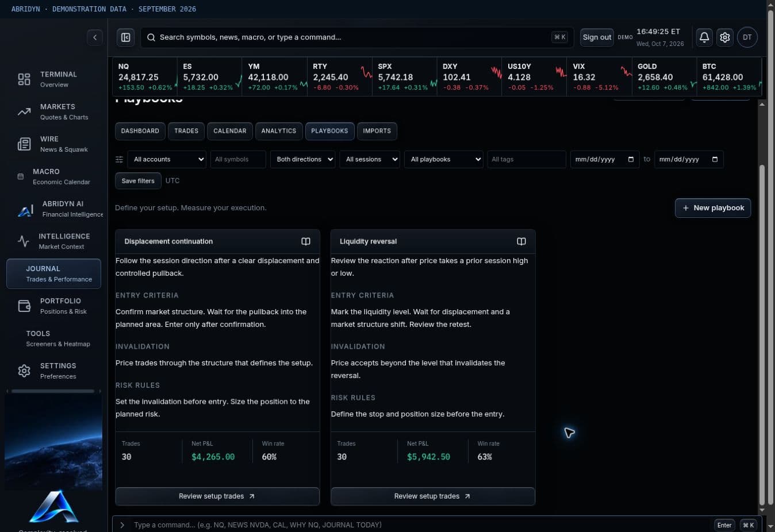Switch to the Trades tab

(186, 131)
